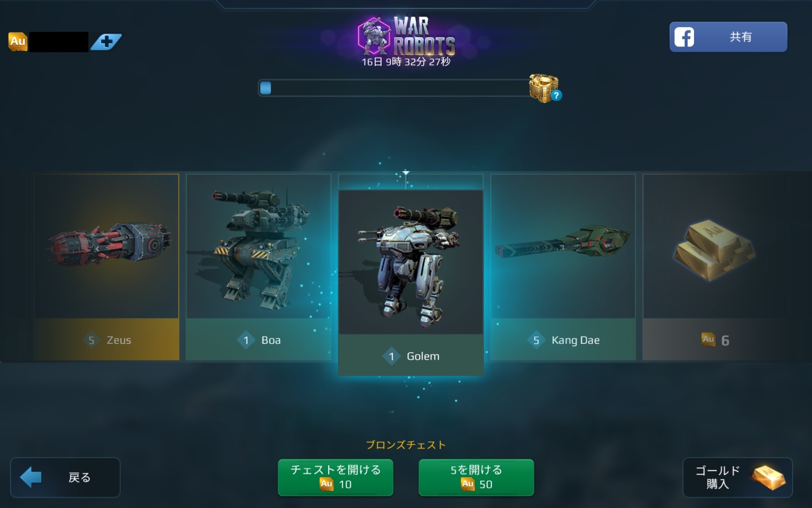
Task: Select the Zeus weapon card
Action: pyautogui.click(x=107, y=267)
